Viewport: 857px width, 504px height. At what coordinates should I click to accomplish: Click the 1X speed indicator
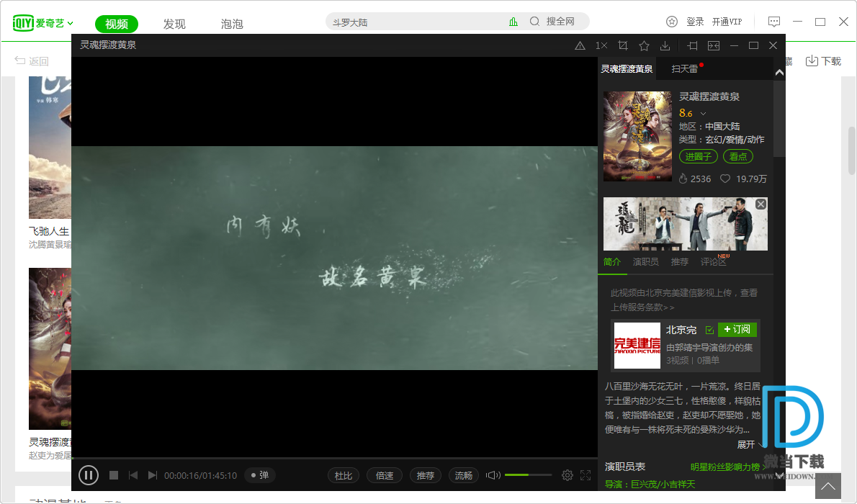[x=601, y=46]
